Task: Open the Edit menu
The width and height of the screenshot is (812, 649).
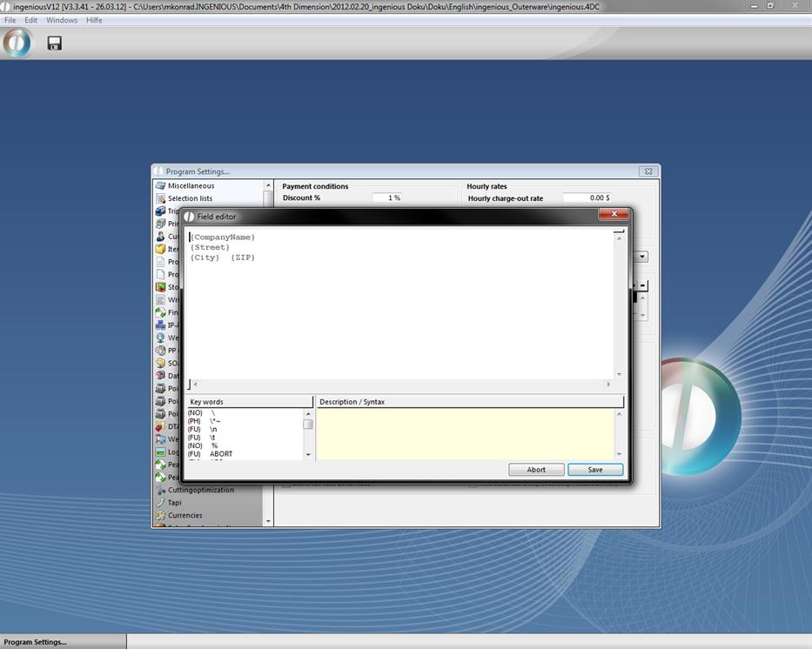Action: [x=30, y=20]
